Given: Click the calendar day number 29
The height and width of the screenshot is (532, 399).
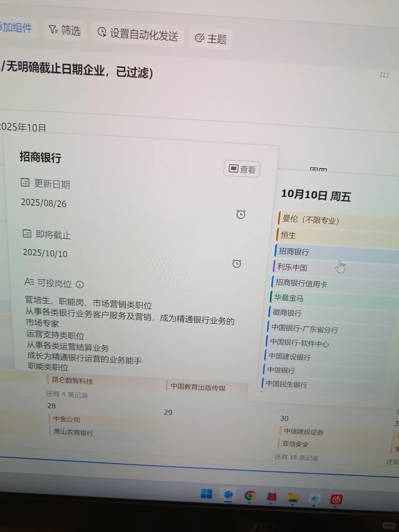Looking at the screenshot, I should click(x=168, y=412).
